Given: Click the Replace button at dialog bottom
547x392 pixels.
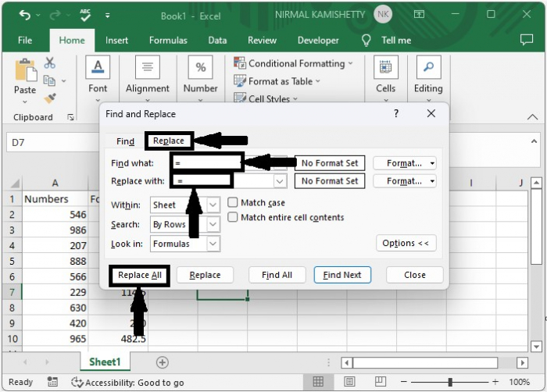Looking at the screenshot, I should point(205,275).
